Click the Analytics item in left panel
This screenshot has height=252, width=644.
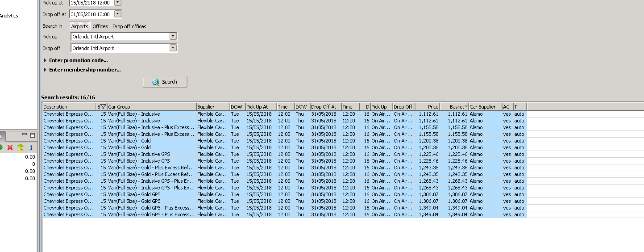pos(9,16)
